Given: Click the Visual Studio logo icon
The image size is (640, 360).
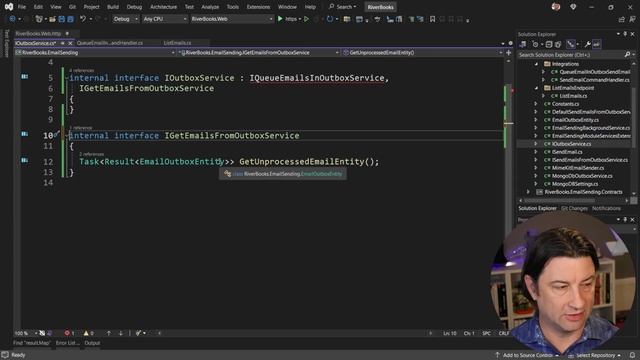Looking at the screenshot, I should click(x=9, y=7).
